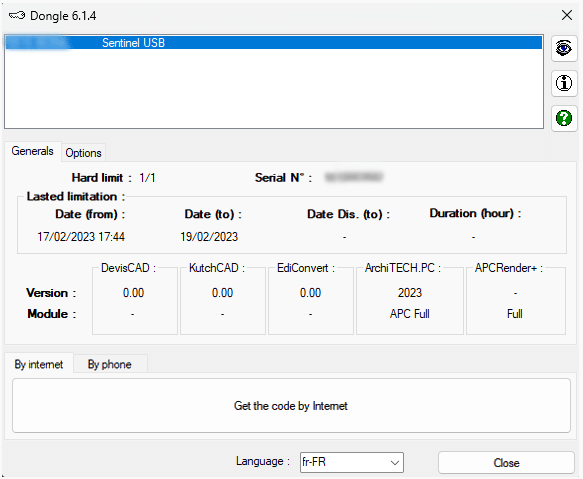Click the Date Dis. (to) label
Image resolution: width=583 pixels, height=479 pixels.
point(348,214)
